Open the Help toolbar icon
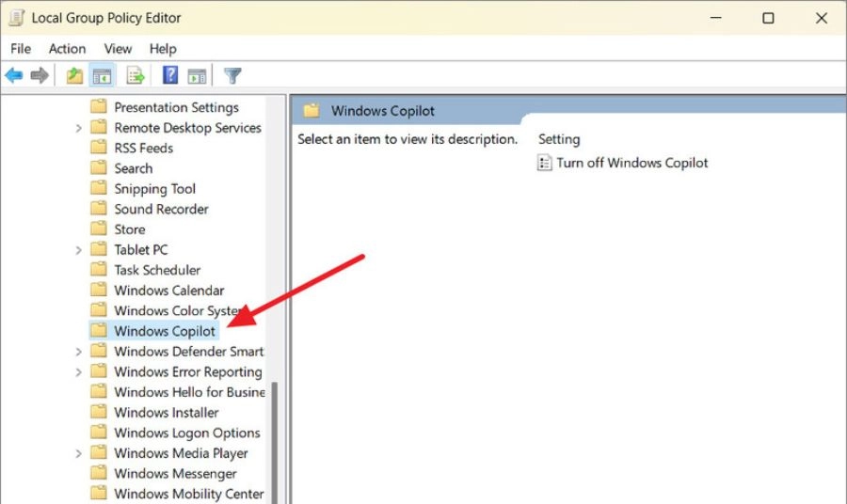This screenshot has width=847, height=504. (170, 75)
